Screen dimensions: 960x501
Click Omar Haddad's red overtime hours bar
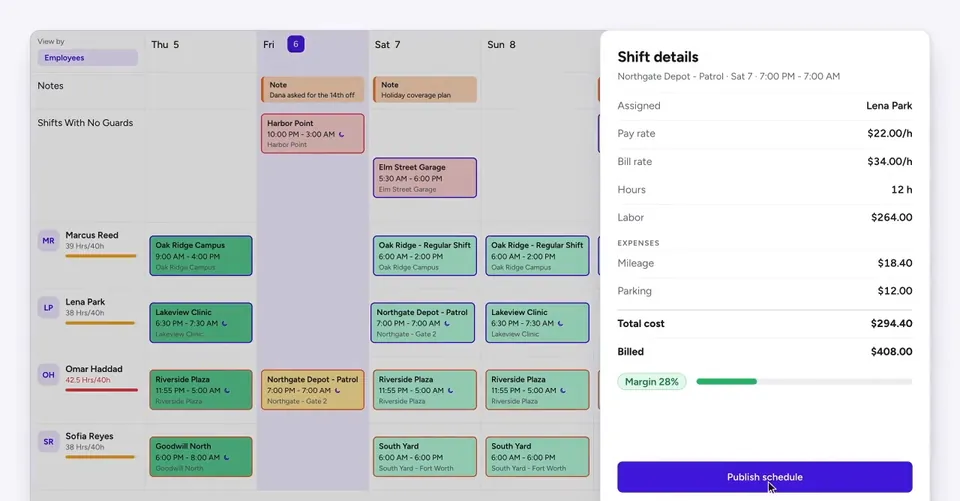(x=101, y=390)
